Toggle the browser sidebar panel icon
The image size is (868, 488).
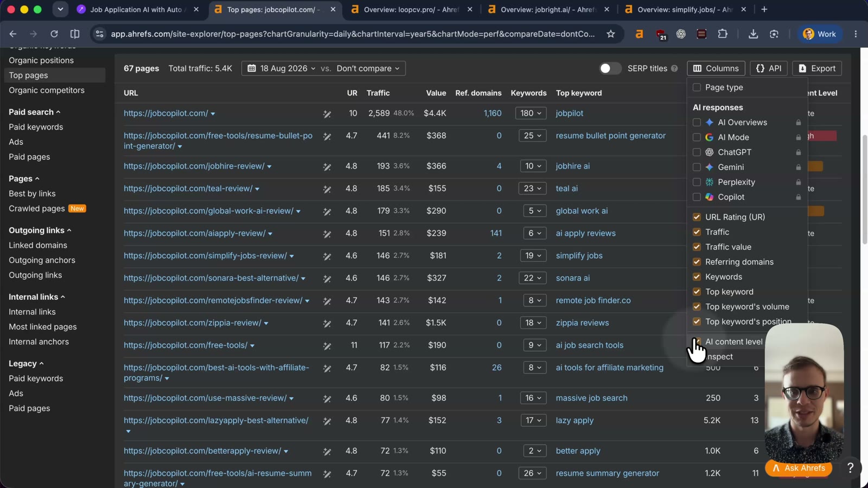tap(75, 34)
